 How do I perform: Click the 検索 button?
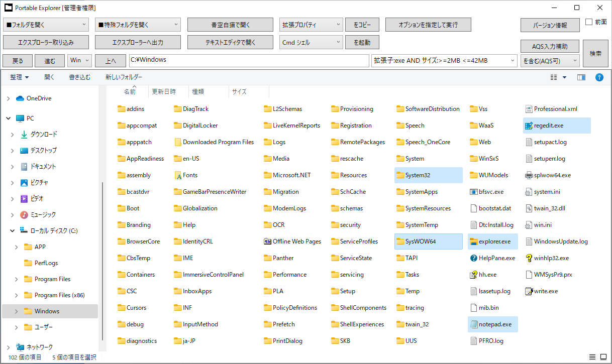click(x=595, y=53)
